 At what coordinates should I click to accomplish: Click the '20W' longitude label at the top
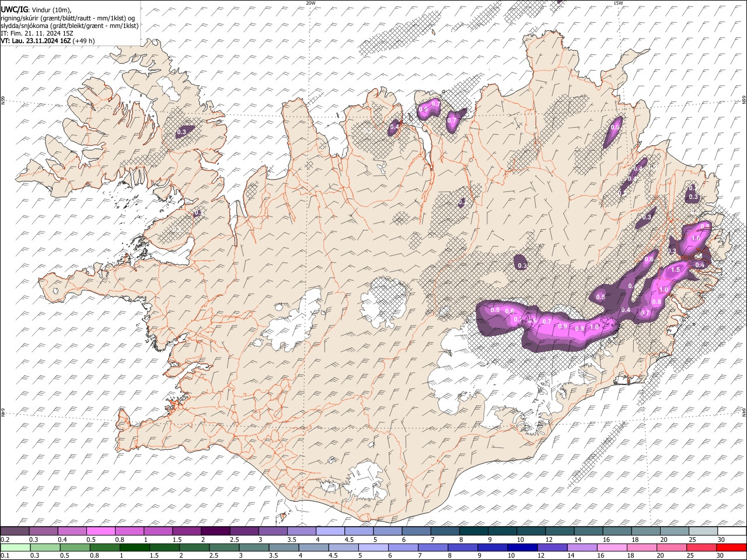pos(310,3)
